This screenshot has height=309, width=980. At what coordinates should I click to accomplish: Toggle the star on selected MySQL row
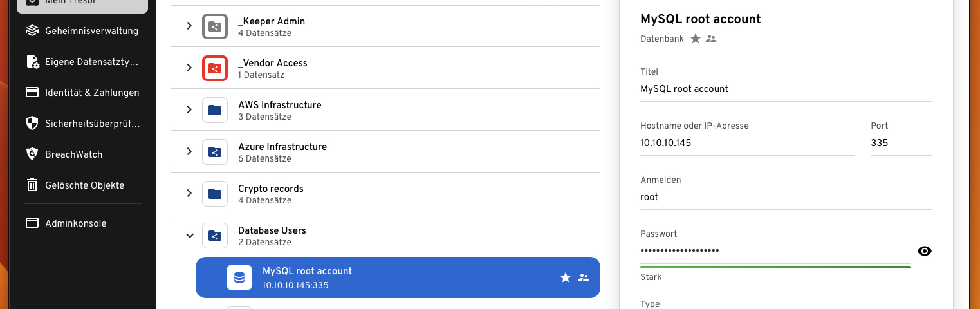pyautogui.click(x=566, y=277)
